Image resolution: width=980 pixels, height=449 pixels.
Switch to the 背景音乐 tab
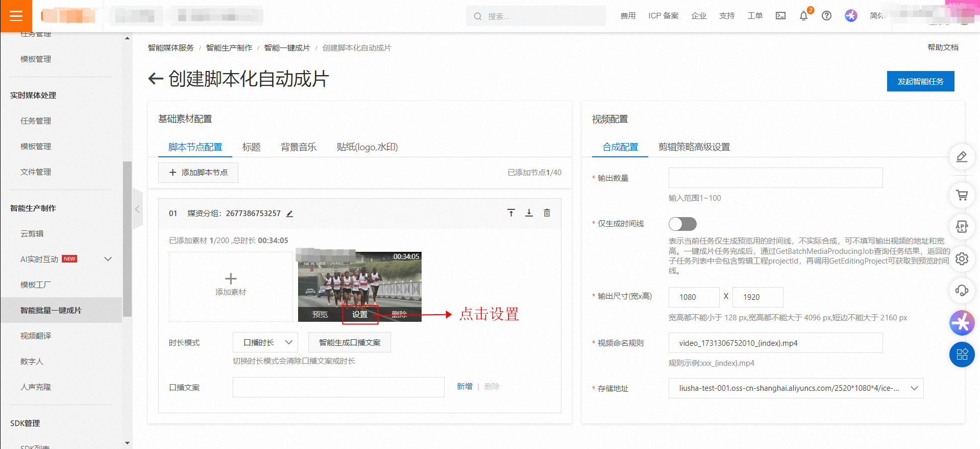299,147
